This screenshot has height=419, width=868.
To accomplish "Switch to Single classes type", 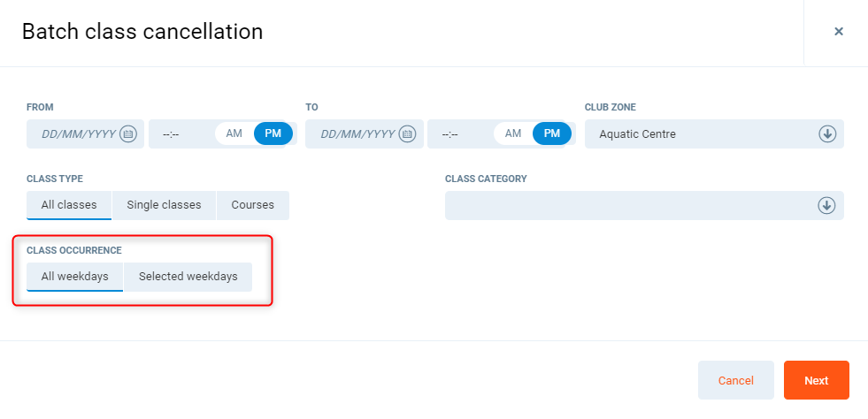I will [x=164, y=205].
